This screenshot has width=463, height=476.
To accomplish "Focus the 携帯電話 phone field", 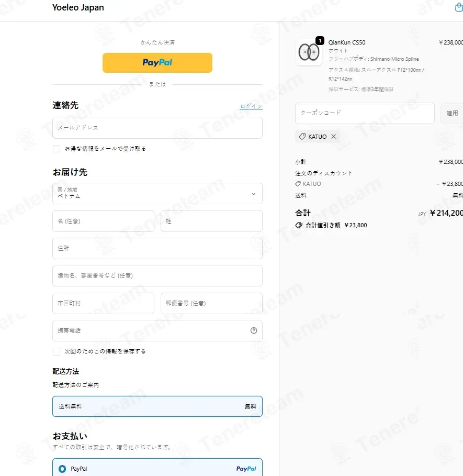I will (157, 330).
